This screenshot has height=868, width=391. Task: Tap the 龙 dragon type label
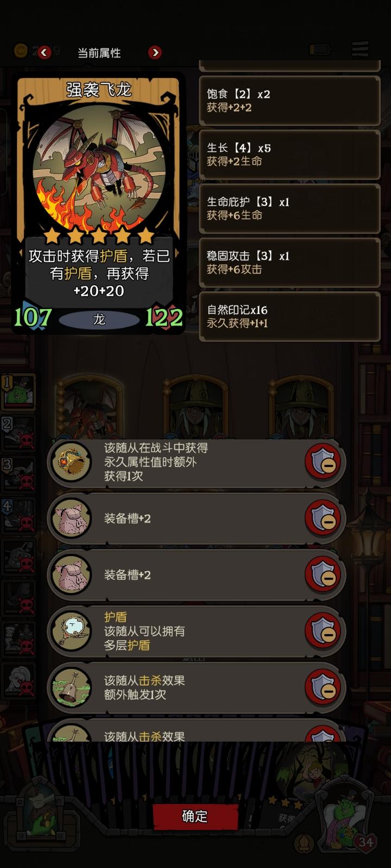click(x=99, y=320)
